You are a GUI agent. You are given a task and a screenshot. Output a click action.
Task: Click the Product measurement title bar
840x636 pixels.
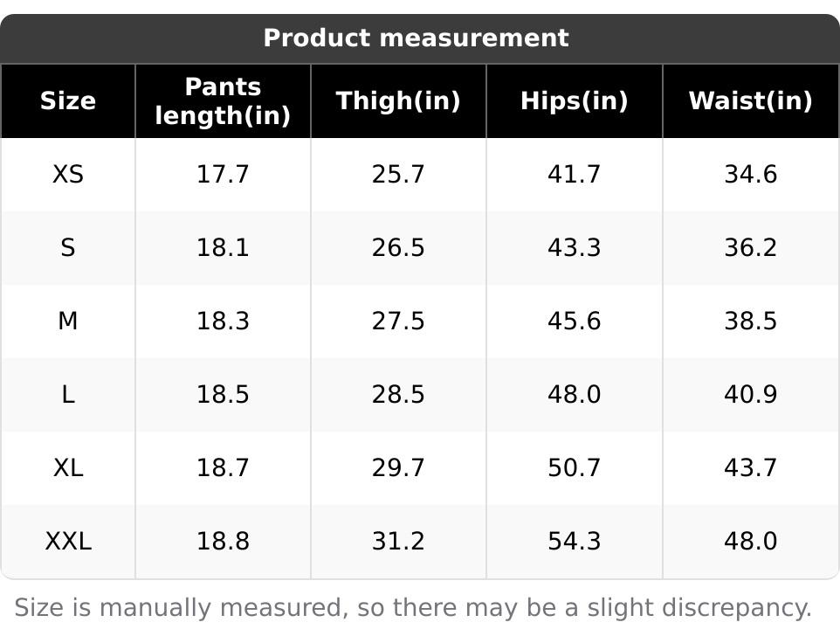pos(416,38)
